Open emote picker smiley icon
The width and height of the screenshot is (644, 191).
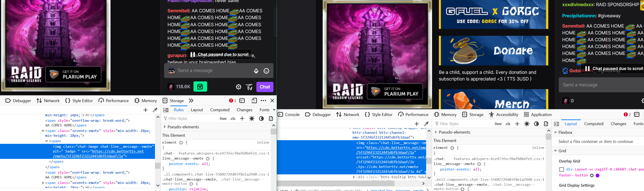click(x=266, y=71)
